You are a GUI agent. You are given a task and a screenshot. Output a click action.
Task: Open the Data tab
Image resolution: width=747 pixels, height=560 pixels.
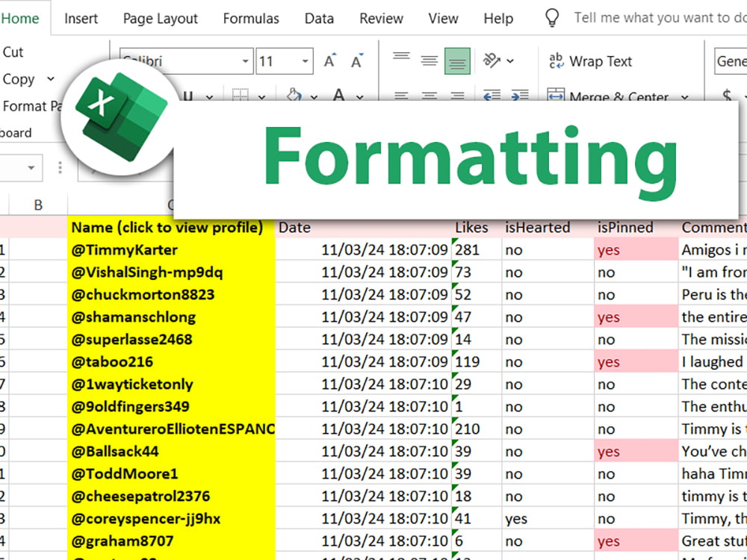319,18
